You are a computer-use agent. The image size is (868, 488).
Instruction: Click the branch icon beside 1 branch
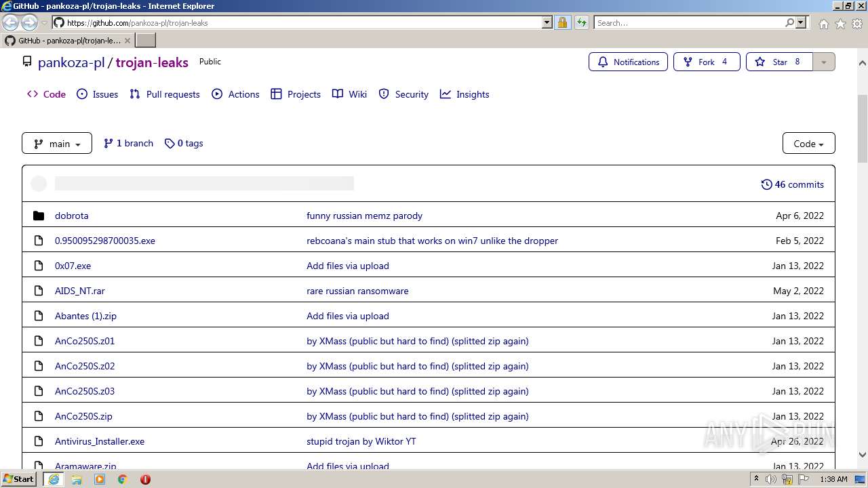(x=108, y=143)
